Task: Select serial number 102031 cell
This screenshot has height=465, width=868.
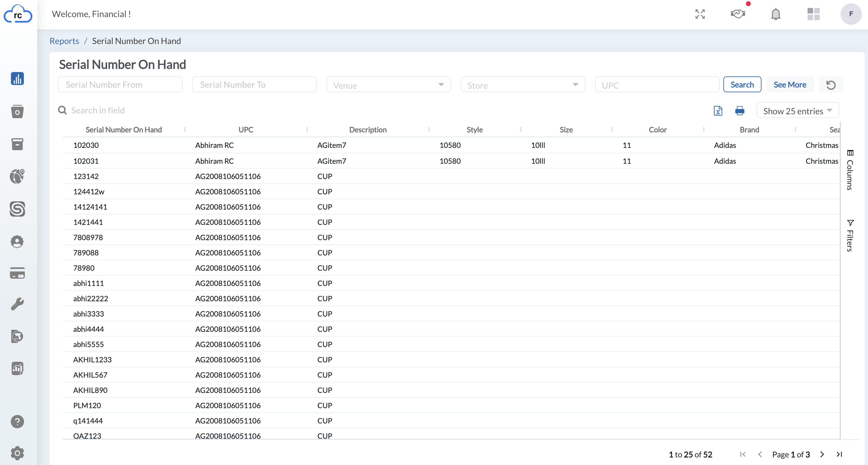Action: [x=86, y=161]
